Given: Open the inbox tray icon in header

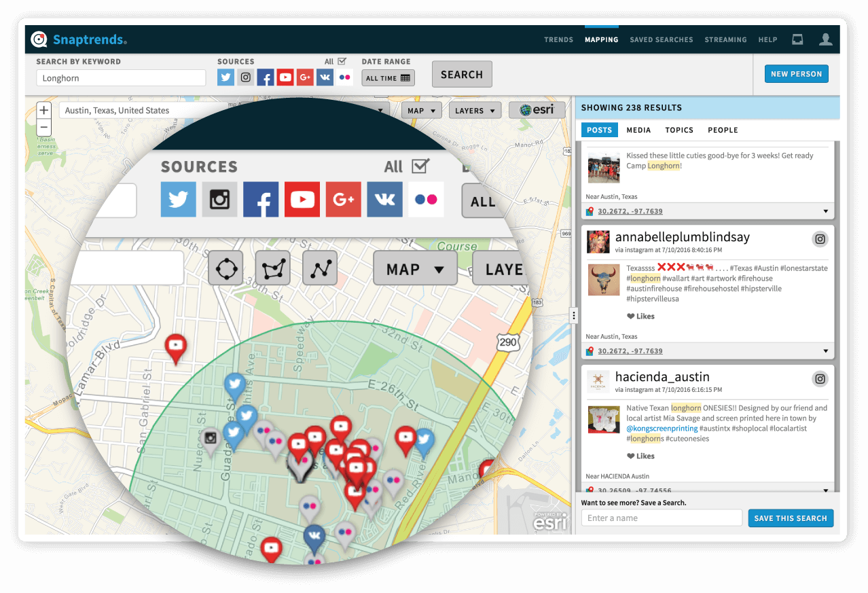Looking at the screenshot, I should pyautogui.click(x=797, y=39).
